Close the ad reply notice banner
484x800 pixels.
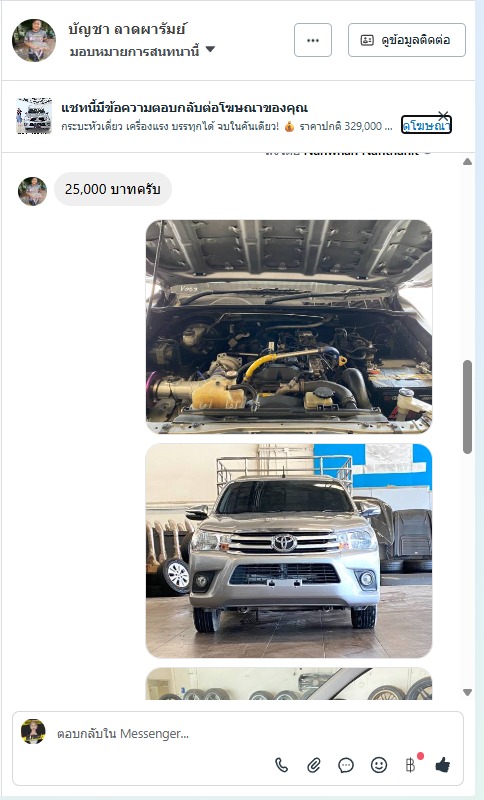[x=443, y=115]
